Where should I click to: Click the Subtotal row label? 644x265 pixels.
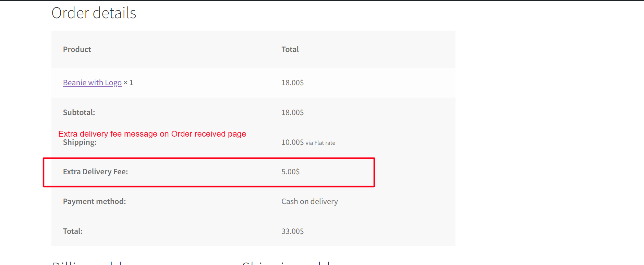78,112
